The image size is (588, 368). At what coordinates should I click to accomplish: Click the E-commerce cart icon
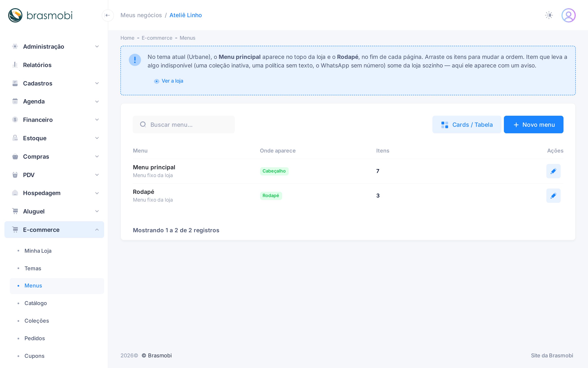(15, 230)
